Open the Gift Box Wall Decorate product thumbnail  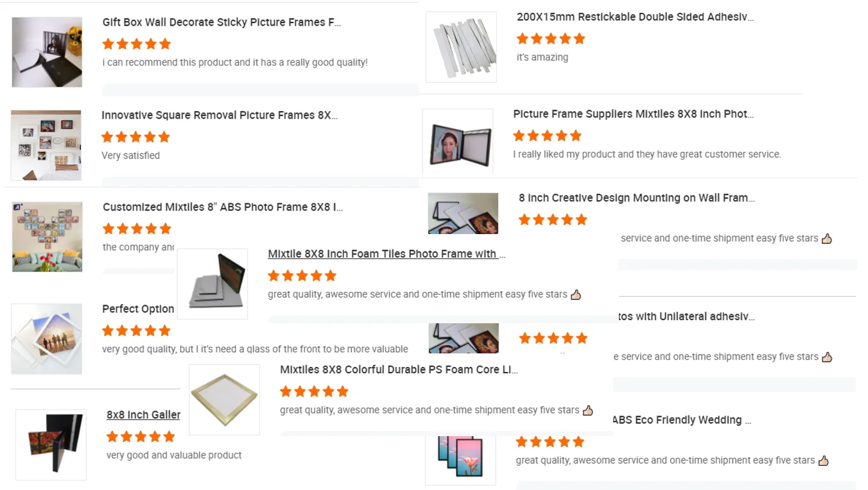(47, 52)
